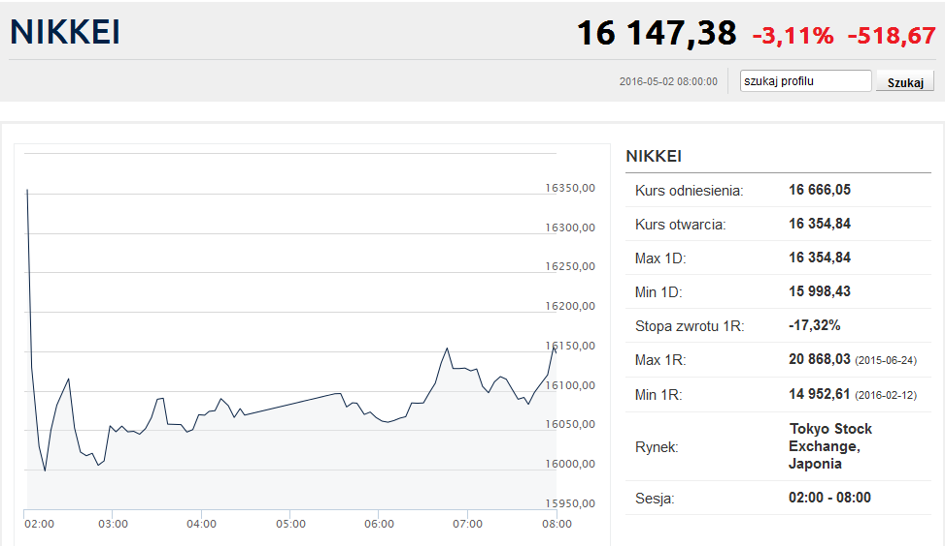Click the 03:00 time axis marker
This screenshot has width=945, height=546.
(x=113, y=524)
